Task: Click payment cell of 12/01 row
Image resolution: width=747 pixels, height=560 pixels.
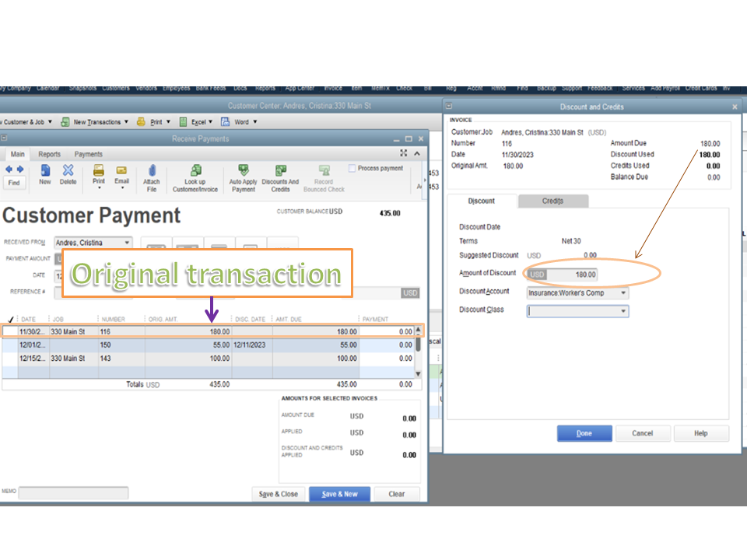Action: pos(387,345)
